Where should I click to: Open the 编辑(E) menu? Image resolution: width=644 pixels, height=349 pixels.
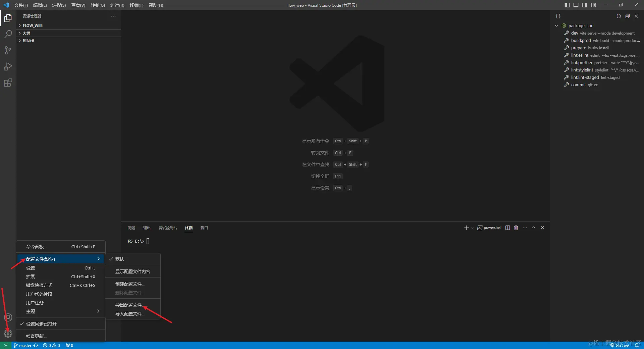[40, 5]
